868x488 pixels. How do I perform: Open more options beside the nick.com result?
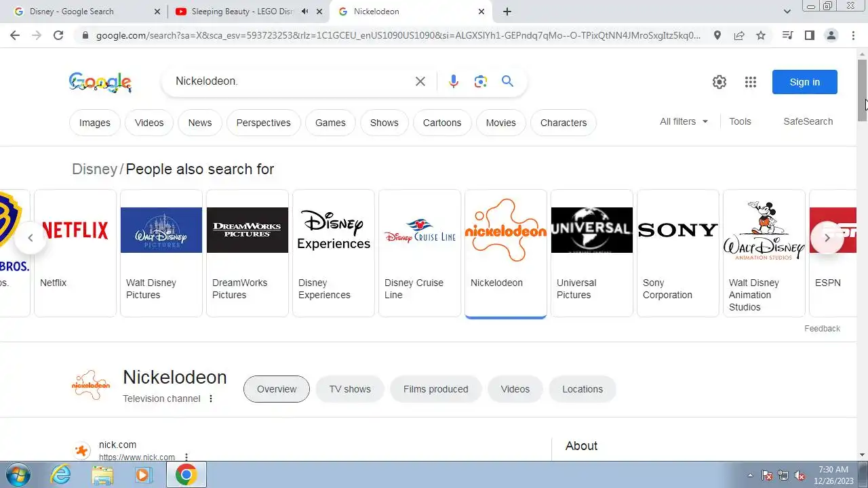point(186,457)
